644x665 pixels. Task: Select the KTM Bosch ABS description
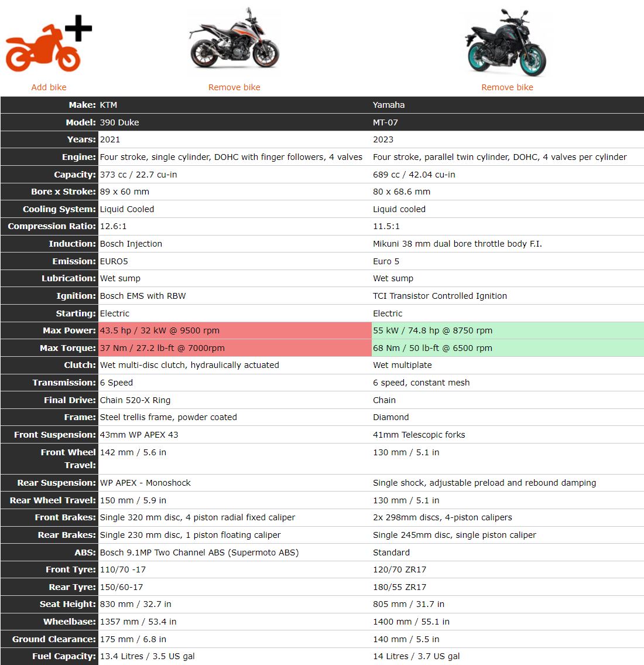pos(199,553)
